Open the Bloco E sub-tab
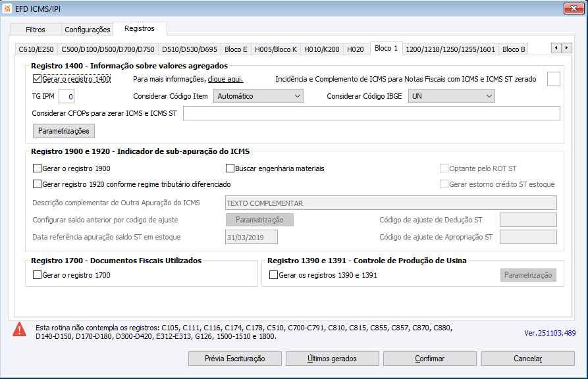588x379 pixels. [x=236, y=49]
